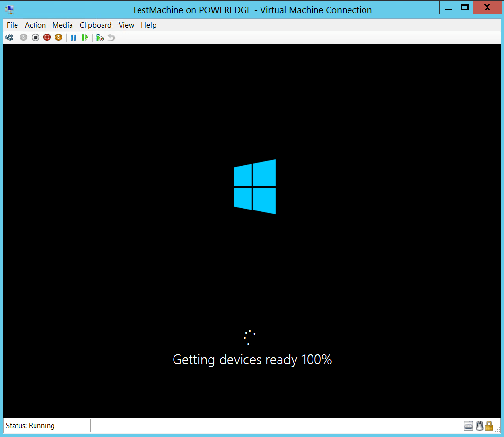Shut down the VM using the red power icon

[x=47, y=37]
